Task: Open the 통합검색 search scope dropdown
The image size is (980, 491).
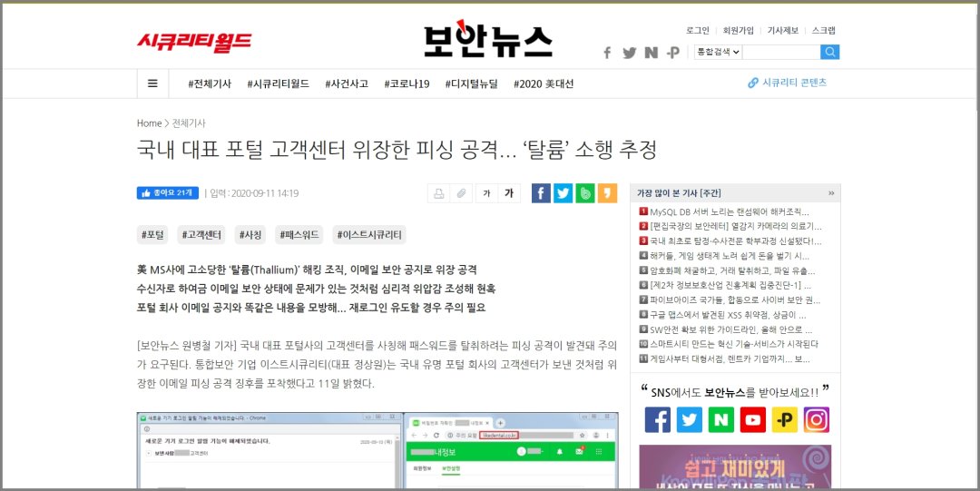Action: pyautogui.click(x=718, y=52)
